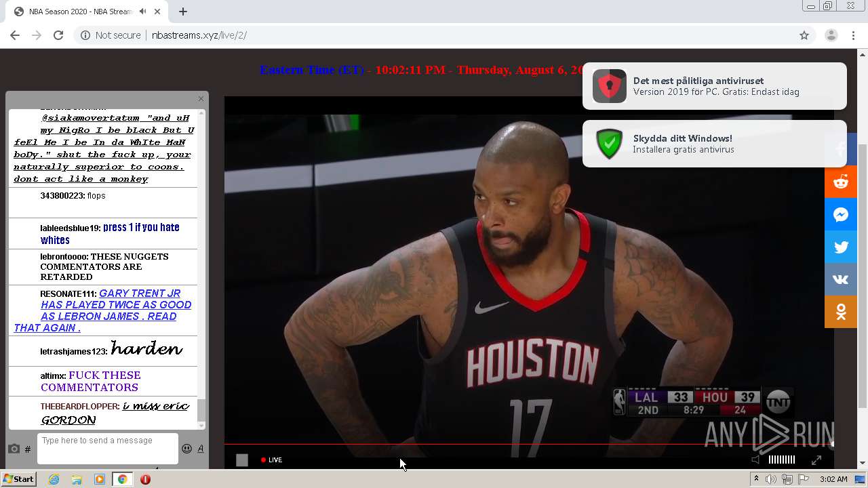Click the LIVE indicator in the player
868x488 pixels.
click(271, 460)
